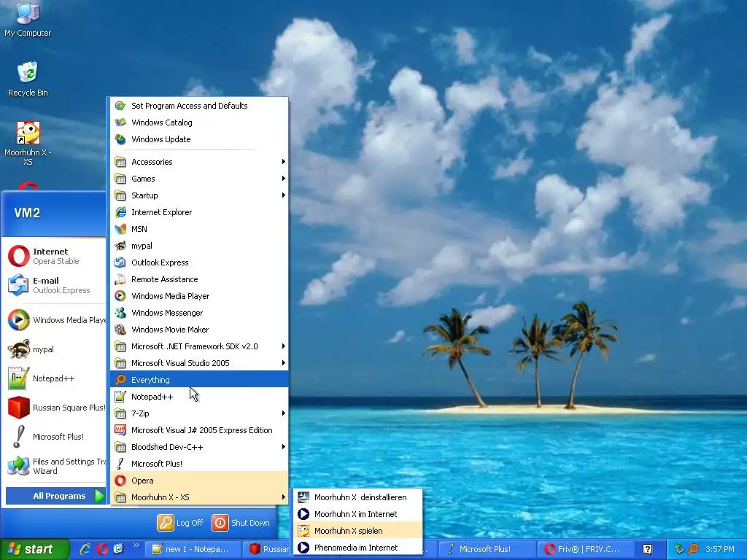Click the network tray icon

(x=679, y=549)
